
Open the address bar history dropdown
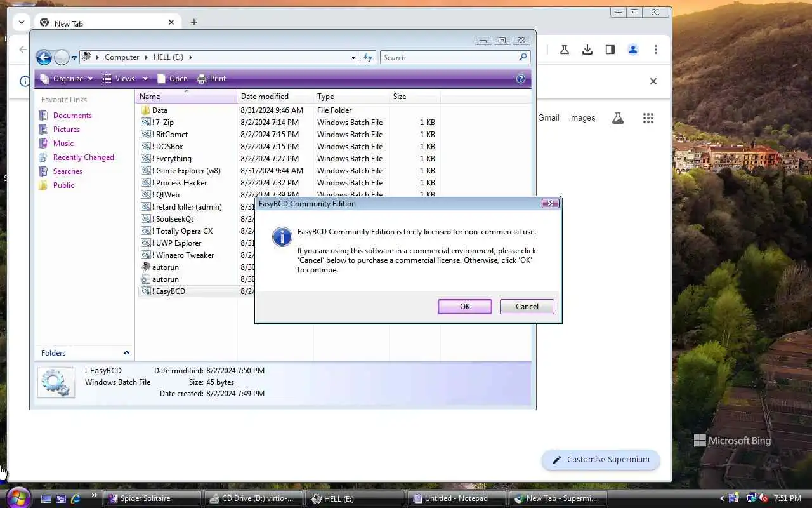353,57
